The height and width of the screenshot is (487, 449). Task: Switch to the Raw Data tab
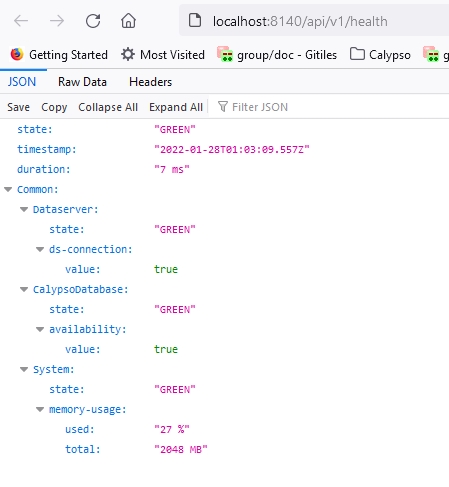click(x=82, y=82)
